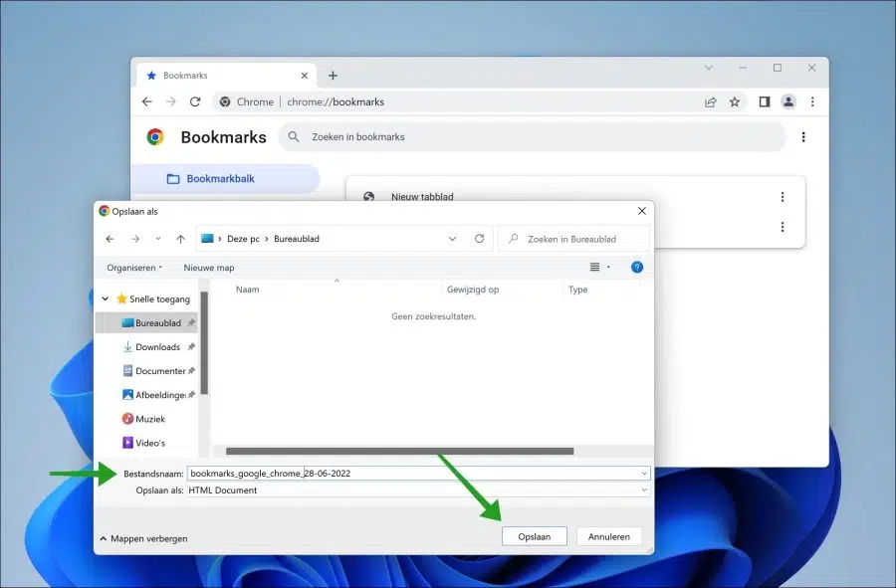896x588 pixels.
Task: Click the Nieuw tabblad bookmark entry
Action: tap(422, 197)
